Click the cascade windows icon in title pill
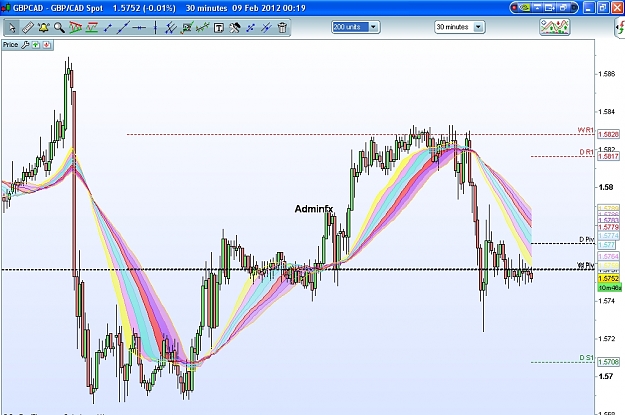The image size is (625, 415). point(564,8)
